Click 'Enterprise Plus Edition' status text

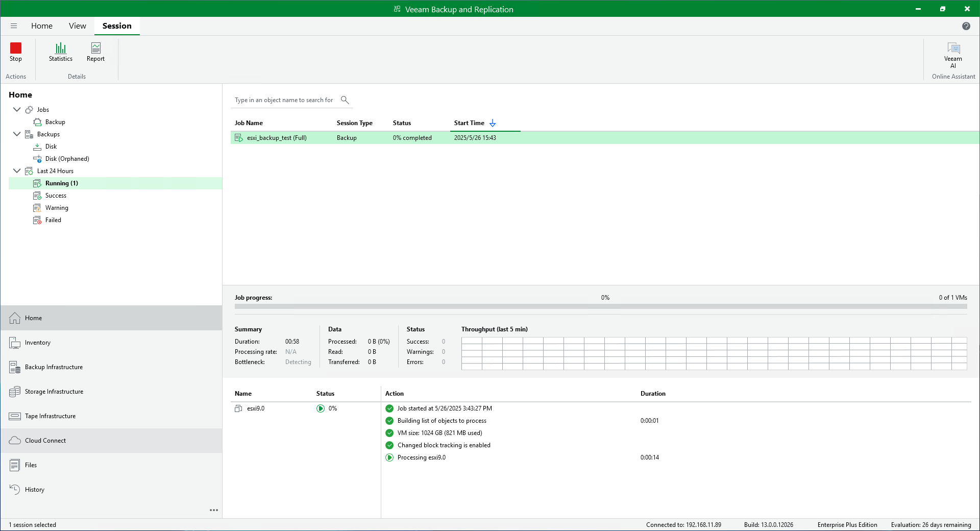coord(847,525)
